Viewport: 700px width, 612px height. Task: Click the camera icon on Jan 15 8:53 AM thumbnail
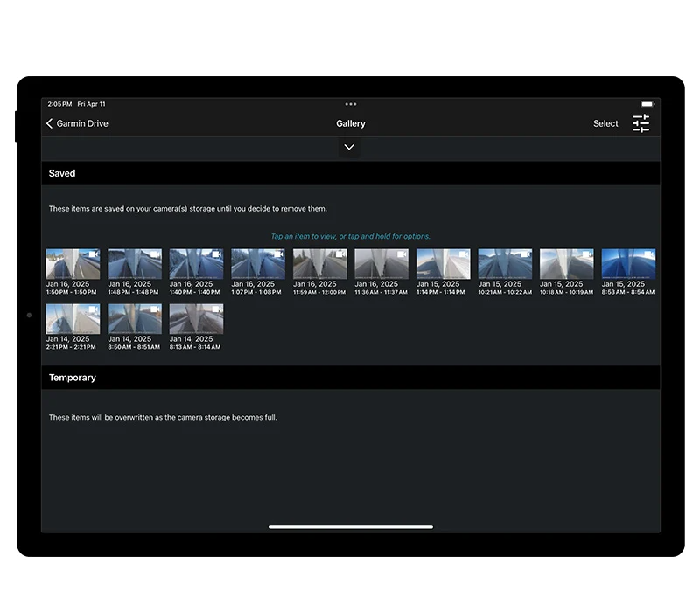649,255
